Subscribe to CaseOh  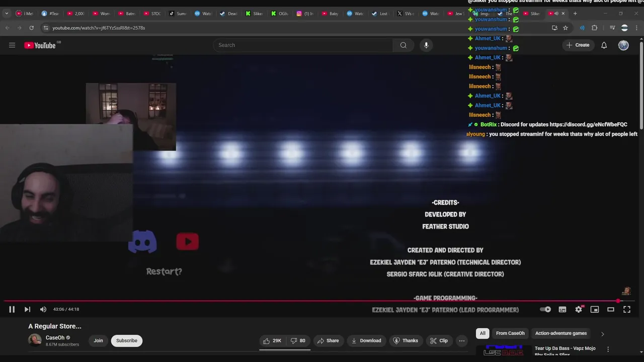click(127, 341)
